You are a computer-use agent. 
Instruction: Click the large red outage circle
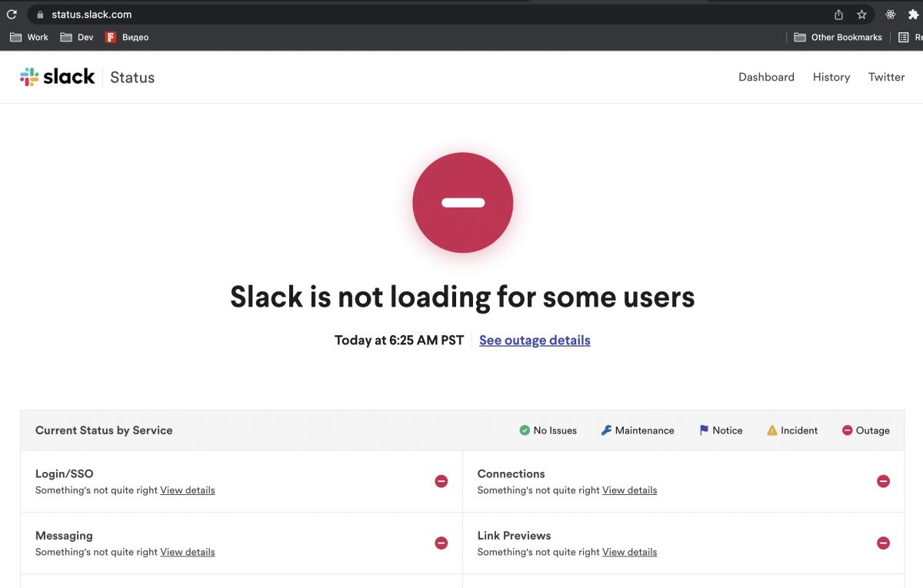tap(462, 203)
